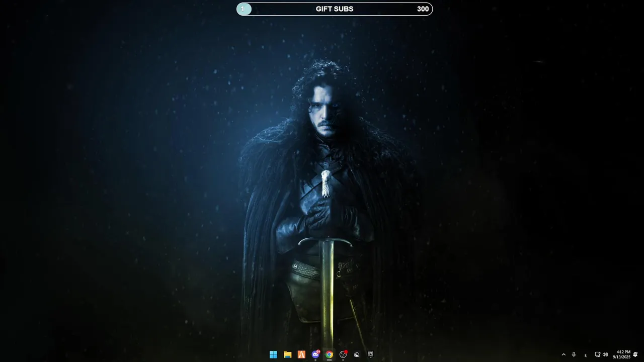Open network settings from the tray
Viewport: 644px width, 362px height.
597,354
